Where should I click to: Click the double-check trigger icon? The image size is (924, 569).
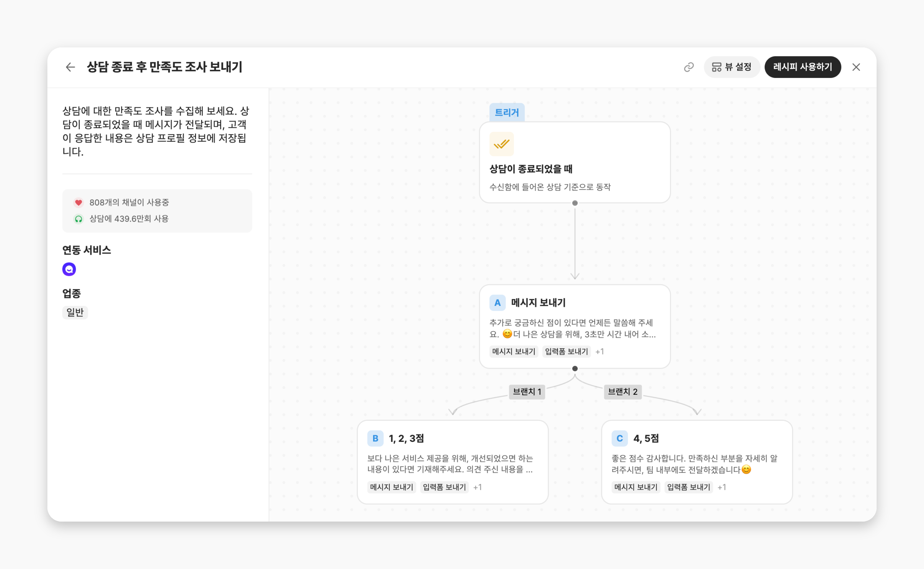(501, 144)
